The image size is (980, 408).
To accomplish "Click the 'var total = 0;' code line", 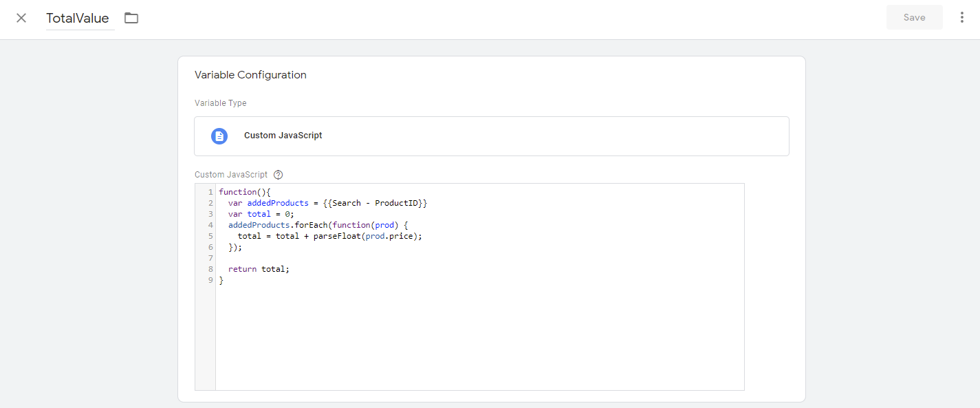I will (261, 214).
